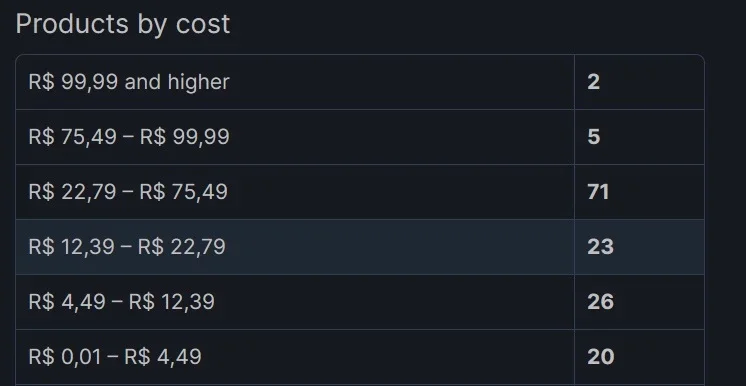Click 'R$ 22,79' upper bound in highlighted row

click(x=182, y=247)
